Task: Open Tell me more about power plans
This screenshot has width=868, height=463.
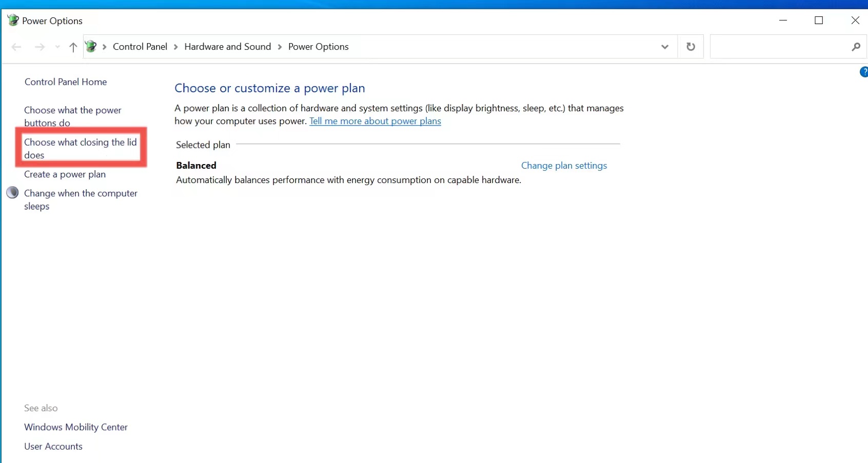Action: pyautogui.click(x=375, y=121)
